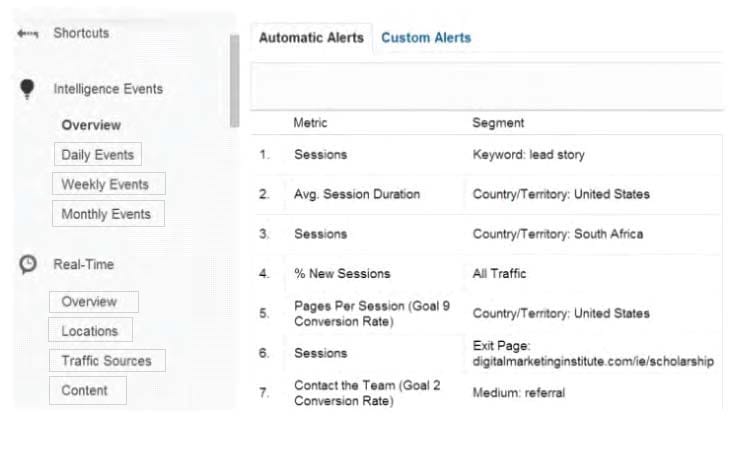The height and width of the screenshot is (449, 747).
Task: Click the Real-Time clock icon
Action: click(28, 265)
